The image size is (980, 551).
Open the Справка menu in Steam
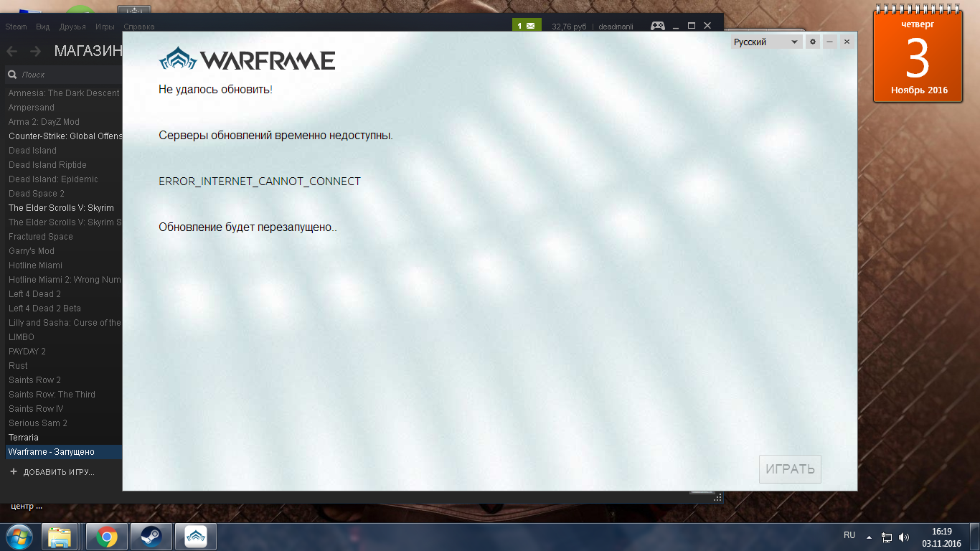click(138, 27)
